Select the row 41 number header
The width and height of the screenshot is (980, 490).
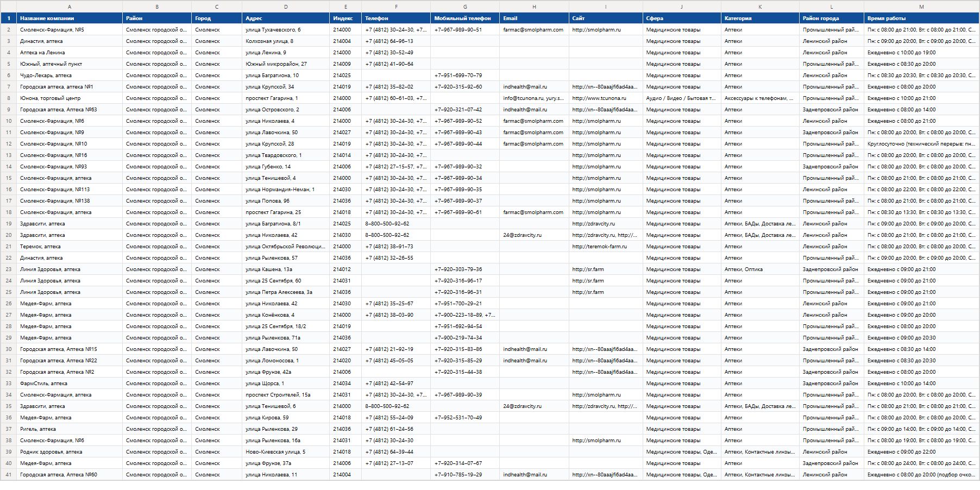(9, 475)
